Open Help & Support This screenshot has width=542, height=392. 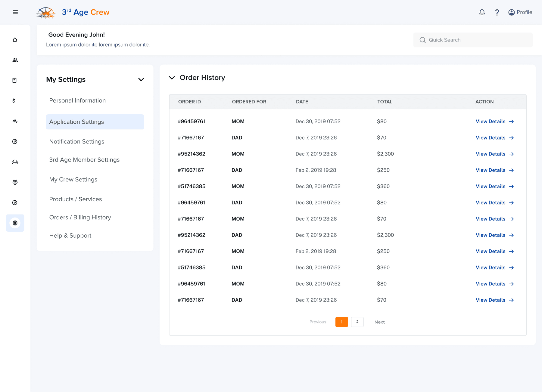[70, 236]
